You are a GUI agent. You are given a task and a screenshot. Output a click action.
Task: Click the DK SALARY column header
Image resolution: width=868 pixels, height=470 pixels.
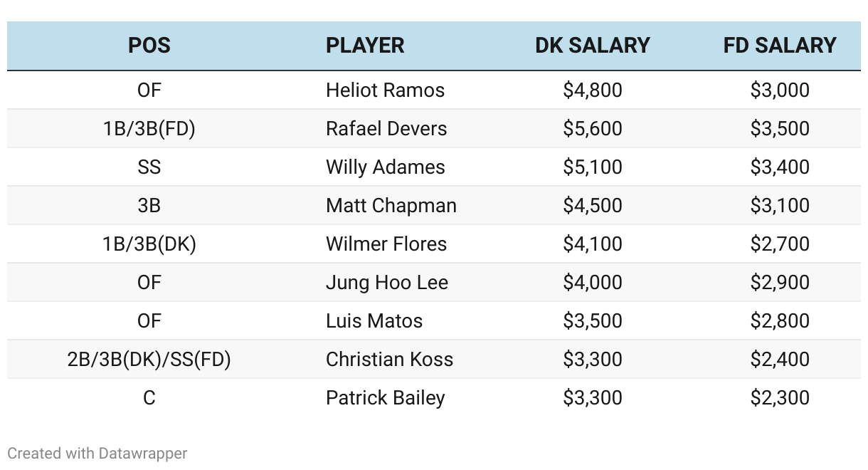tap(593, 46)
